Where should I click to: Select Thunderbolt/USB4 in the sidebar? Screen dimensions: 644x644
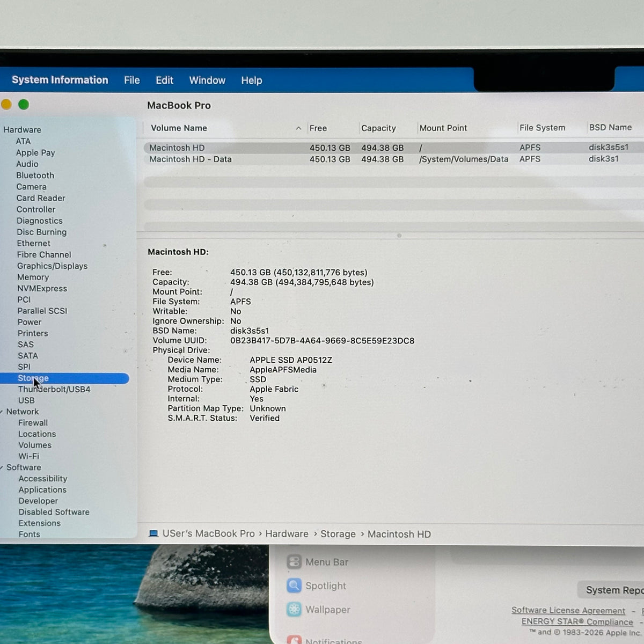point(54,389)
